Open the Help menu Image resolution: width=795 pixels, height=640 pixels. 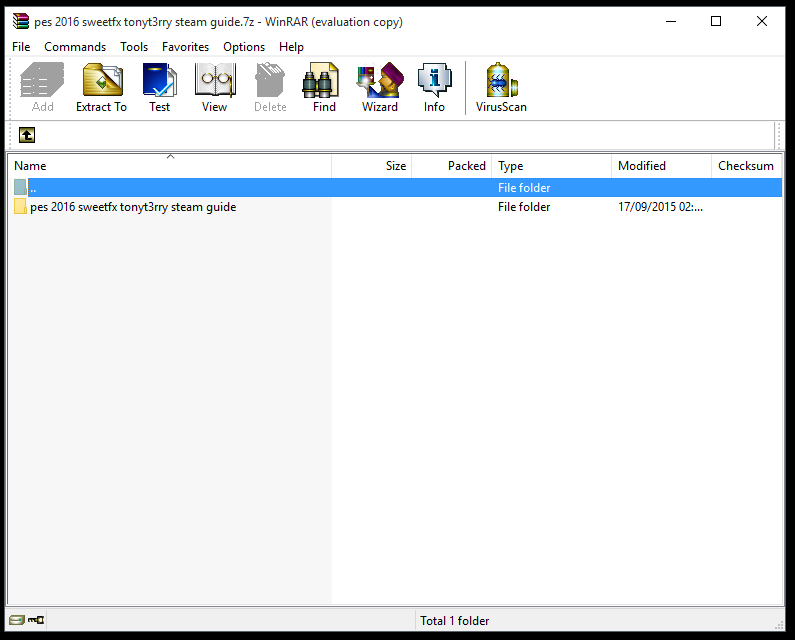coord(291,47)
